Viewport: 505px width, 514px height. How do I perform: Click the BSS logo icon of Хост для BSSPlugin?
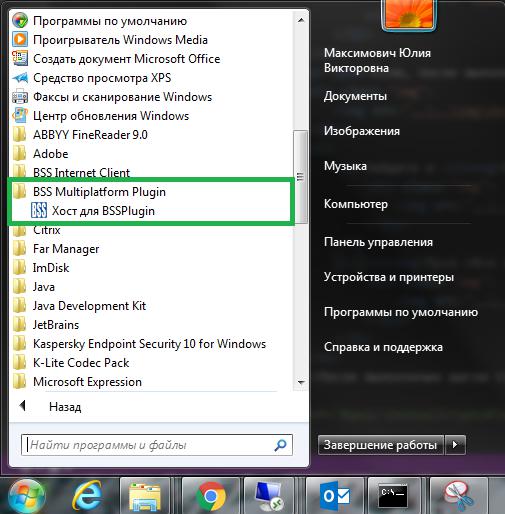(39, 211)
